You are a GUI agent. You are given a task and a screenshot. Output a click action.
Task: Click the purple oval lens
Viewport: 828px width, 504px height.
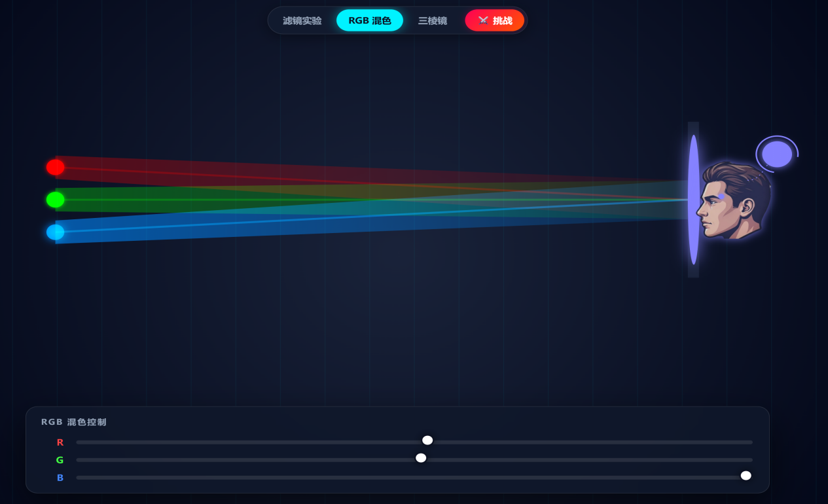click(x=693, y=200)
